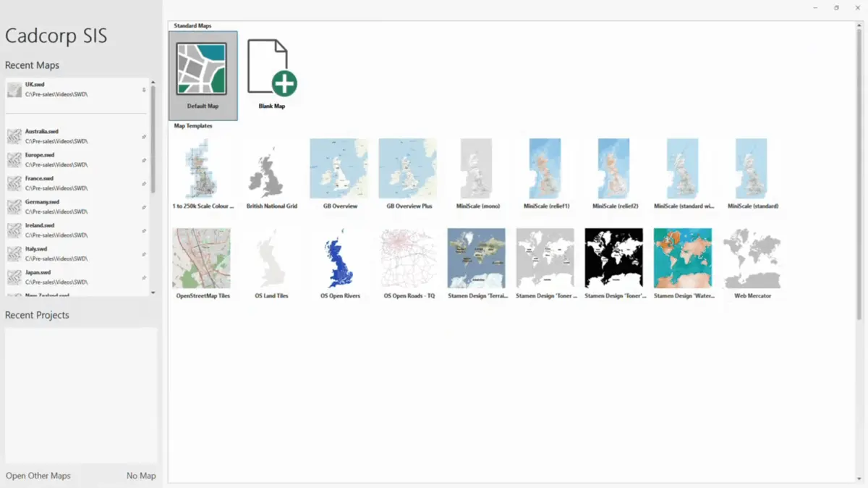
Task: Choose the British National Grid template
Action: pyautogui.click(x=272, y=174)
